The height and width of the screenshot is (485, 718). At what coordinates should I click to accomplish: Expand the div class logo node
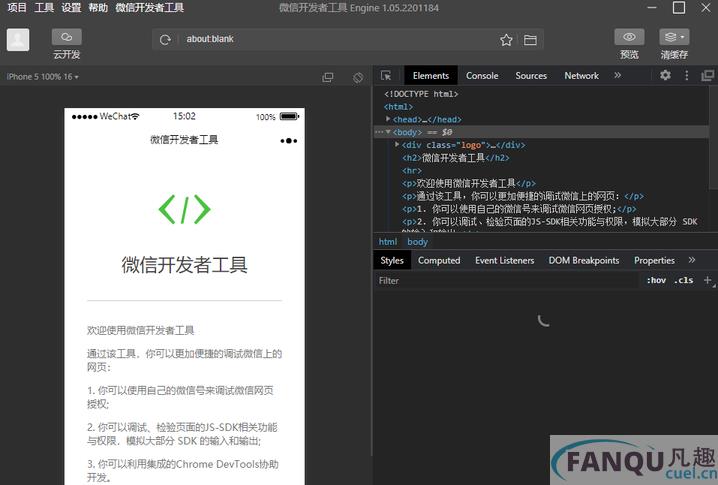coord(397,145)
